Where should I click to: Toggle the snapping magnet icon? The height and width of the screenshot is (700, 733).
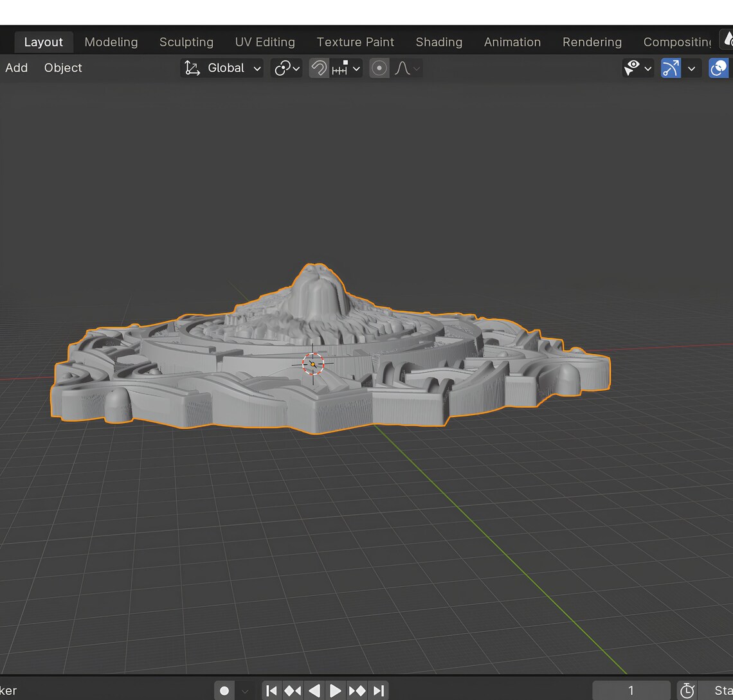click(320, 68)
